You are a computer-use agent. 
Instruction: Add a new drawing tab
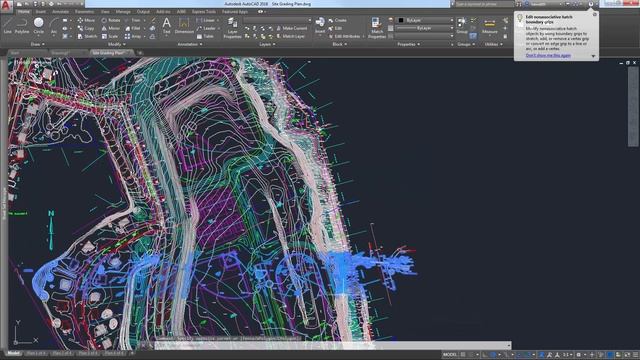click(x=140, y=53)
